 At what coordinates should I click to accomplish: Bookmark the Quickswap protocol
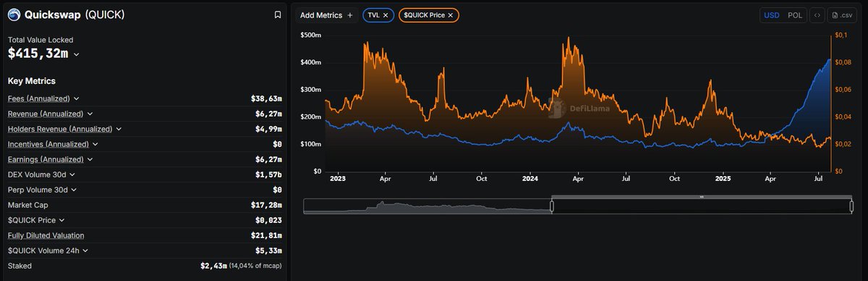pyautogui.click(x=278, y=14)
